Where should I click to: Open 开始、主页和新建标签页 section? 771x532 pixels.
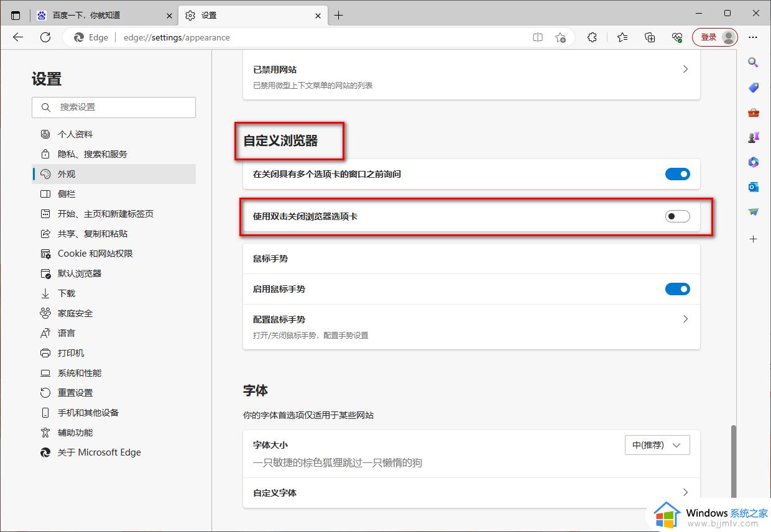[x=114, y=214]
